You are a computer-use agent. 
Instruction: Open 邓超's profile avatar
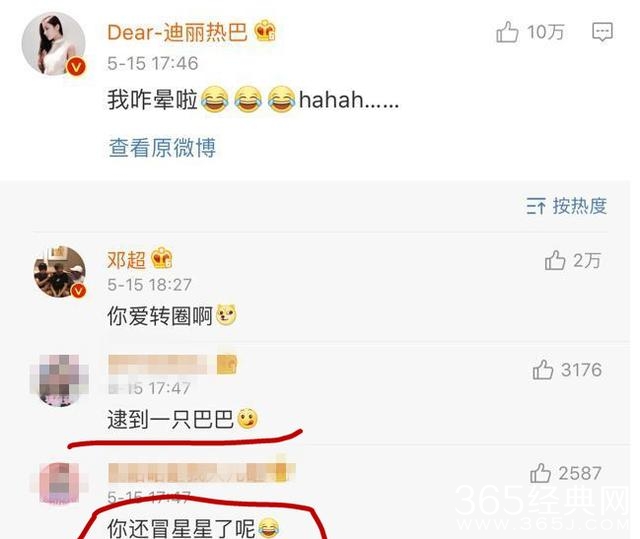(x=60, y=272)
